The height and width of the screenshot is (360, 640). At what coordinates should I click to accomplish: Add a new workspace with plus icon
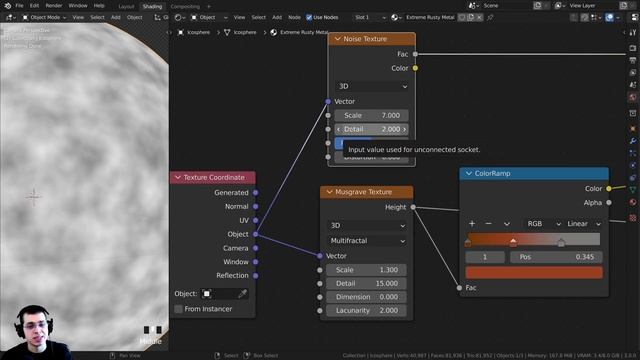point(209,7)
